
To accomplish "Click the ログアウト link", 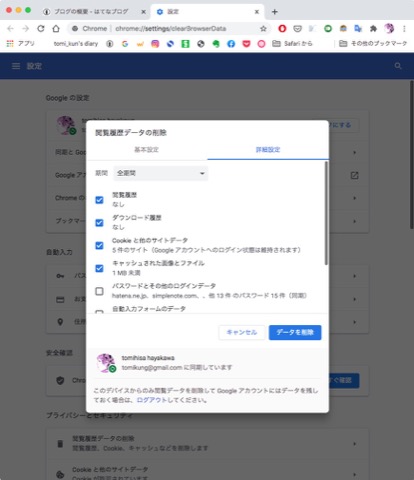I will point(151,400).
